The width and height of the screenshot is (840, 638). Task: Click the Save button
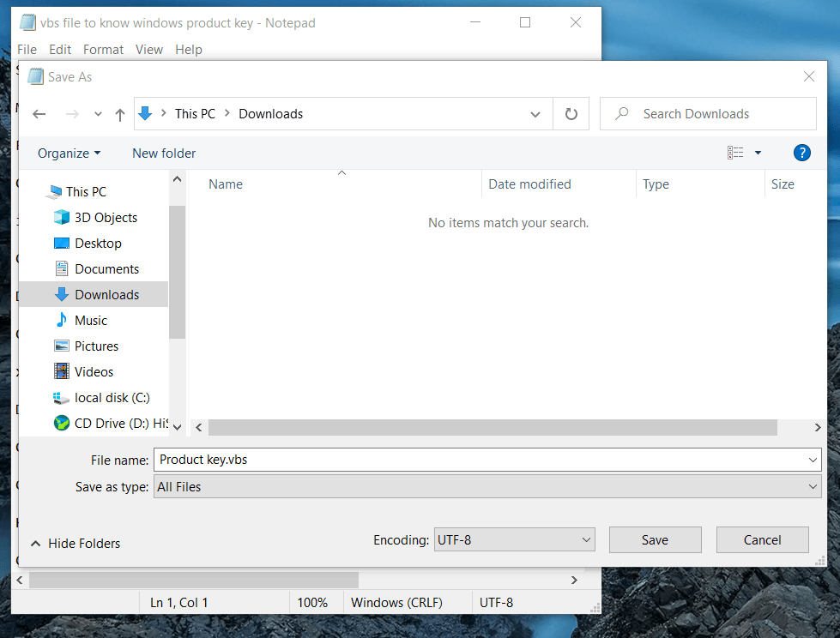pyautogui.click(x=656, y=539)
